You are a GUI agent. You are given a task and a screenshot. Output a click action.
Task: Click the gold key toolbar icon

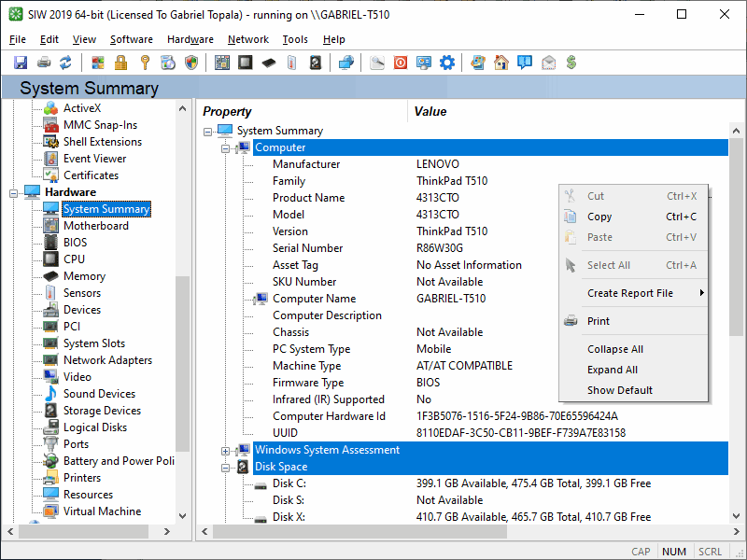click(x=145, y=63)
